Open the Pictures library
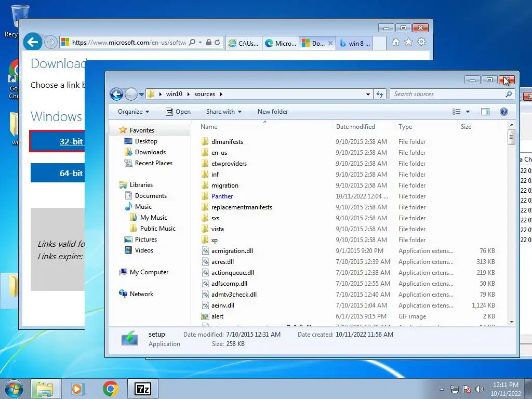The width and height of the screenshot is (532, 399). tap(146, 239)
